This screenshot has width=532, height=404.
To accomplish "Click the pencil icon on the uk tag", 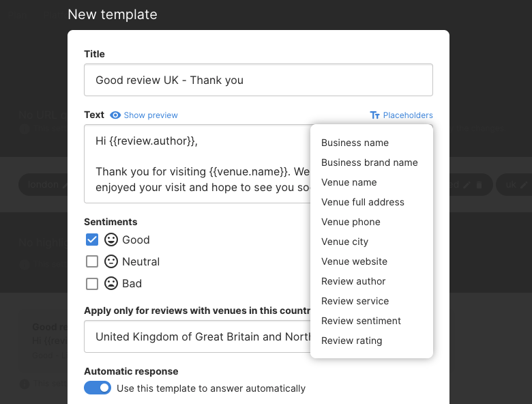I will point(524,185).
